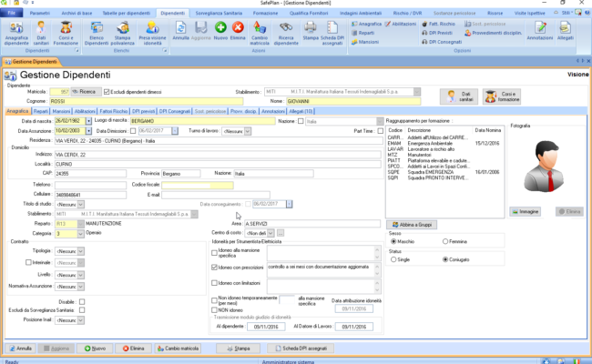Select SQPE Squadra EMERGENZA row
Screen dimensions: 592x364
pos(444,172)
